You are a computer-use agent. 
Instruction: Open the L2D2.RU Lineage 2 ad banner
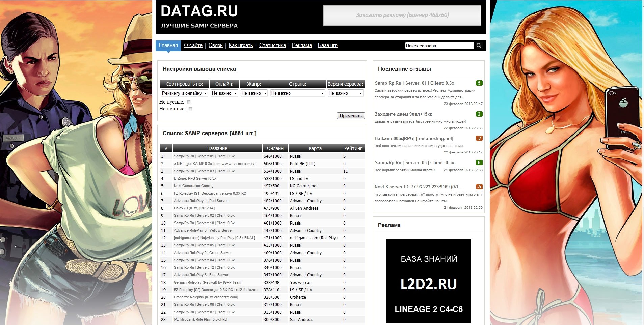429,281
